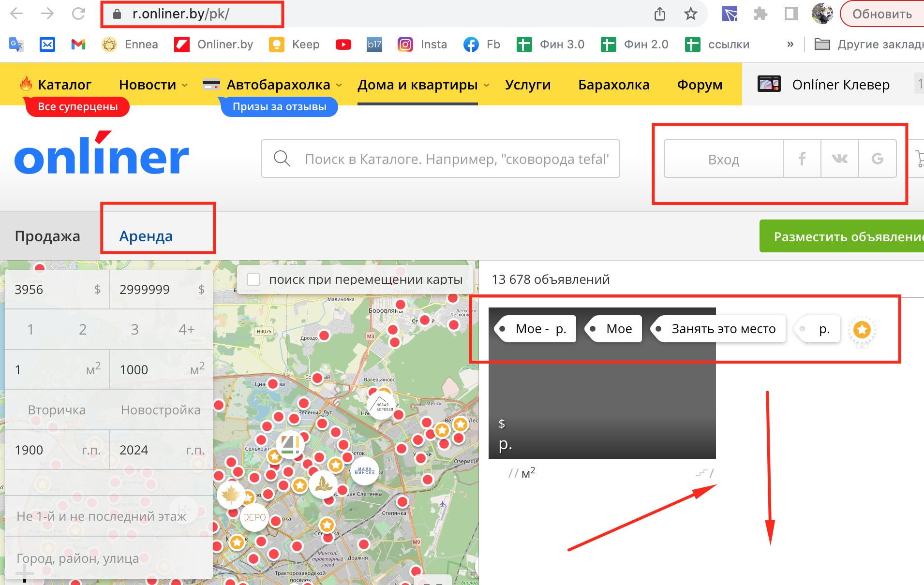Enable поиск при перемещении карты checkbox

254,279
